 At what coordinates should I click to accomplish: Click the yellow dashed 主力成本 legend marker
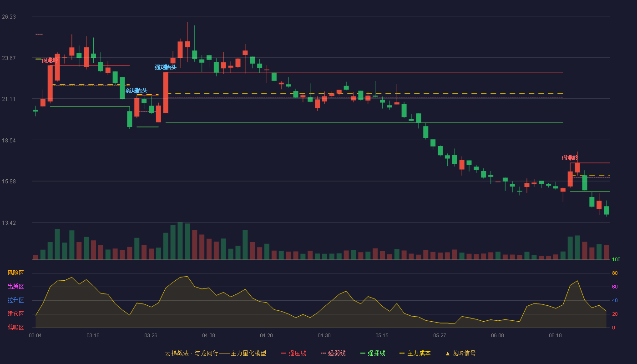(x=402, y=353)
